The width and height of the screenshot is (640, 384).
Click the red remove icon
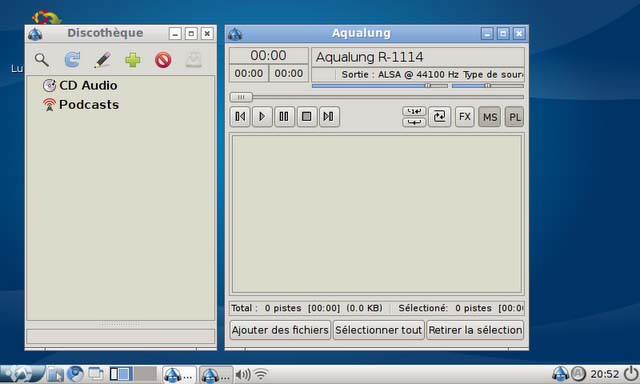click(163, 60)
